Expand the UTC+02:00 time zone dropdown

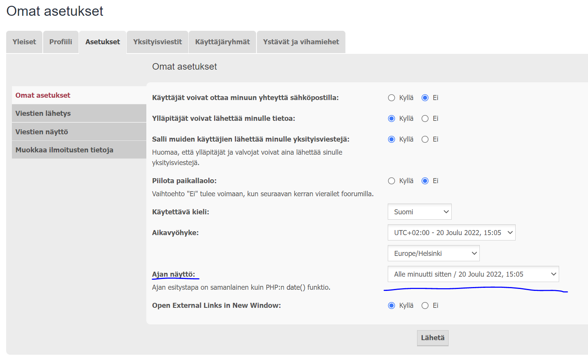click(451, 233)
